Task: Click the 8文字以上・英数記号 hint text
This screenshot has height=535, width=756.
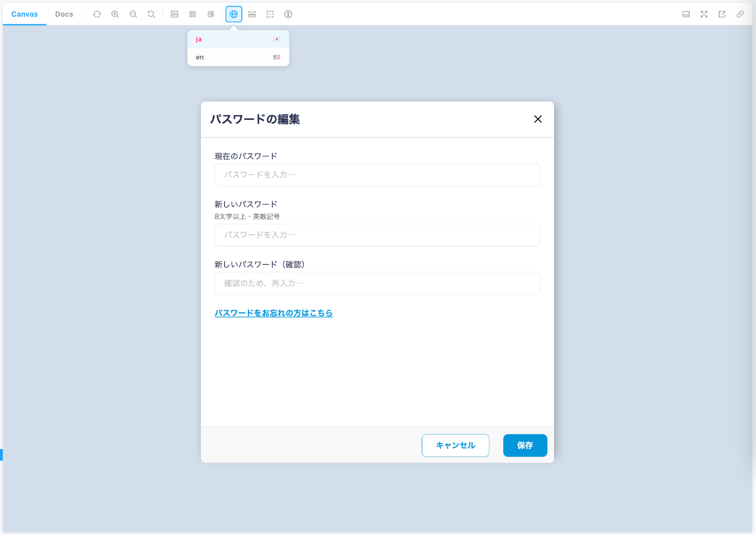Action: 247,216
